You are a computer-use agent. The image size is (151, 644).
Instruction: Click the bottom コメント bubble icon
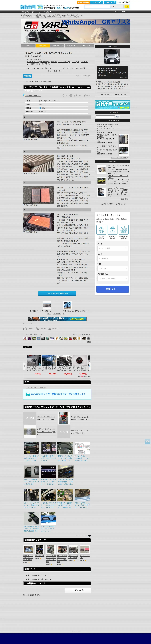point(38,328)
